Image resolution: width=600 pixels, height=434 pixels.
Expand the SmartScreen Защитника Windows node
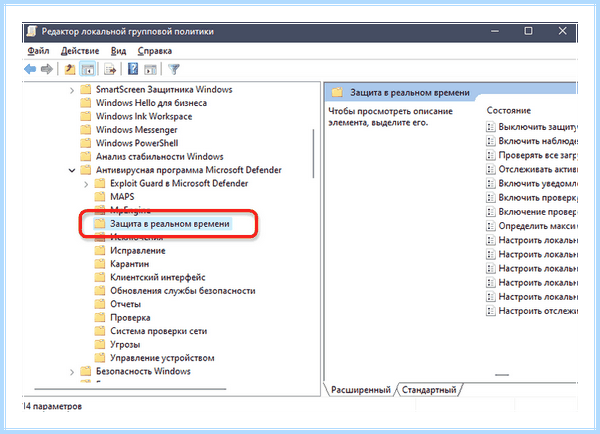[72, 90]
